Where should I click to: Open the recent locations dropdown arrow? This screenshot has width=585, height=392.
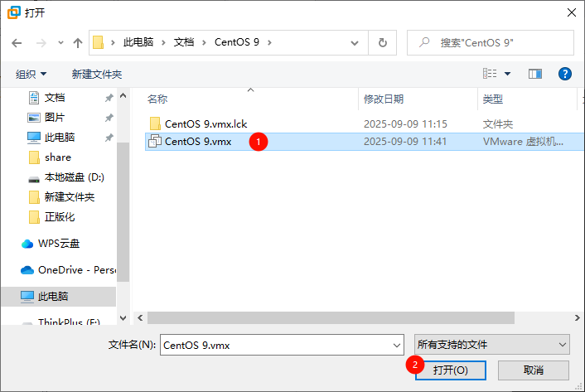(x=60, y=43)
